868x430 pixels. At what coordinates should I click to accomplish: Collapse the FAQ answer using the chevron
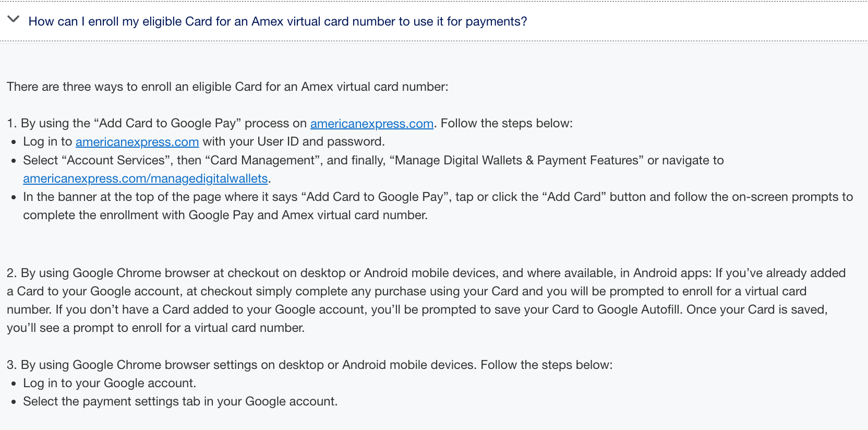[x=14, y=20]
